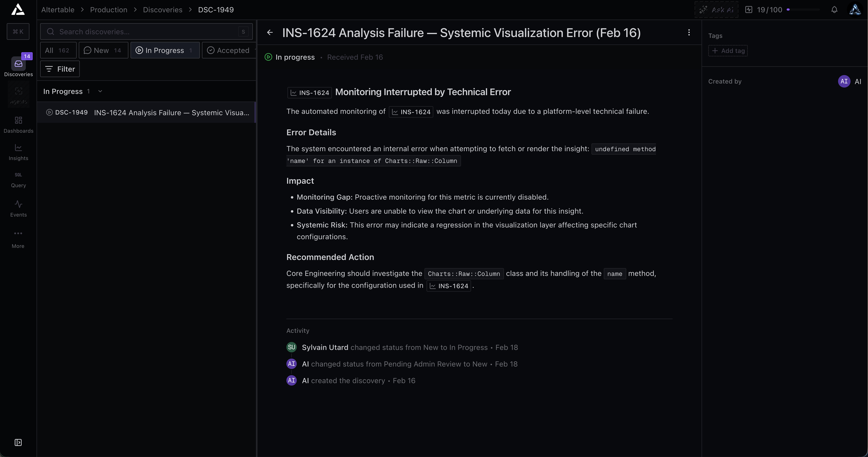
Task: Click the back arrow beside discovery title
Action: click(x=270, y=32)
